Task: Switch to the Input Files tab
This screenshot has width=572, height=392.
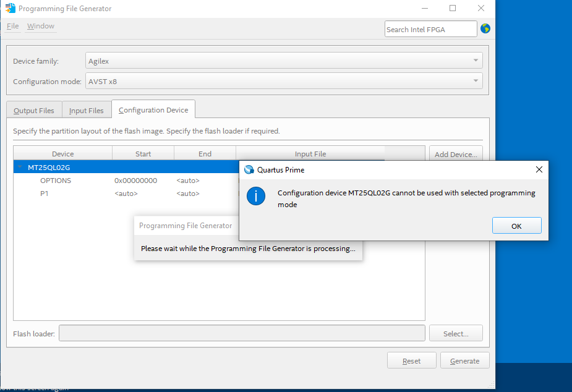Action: (87, 110)
